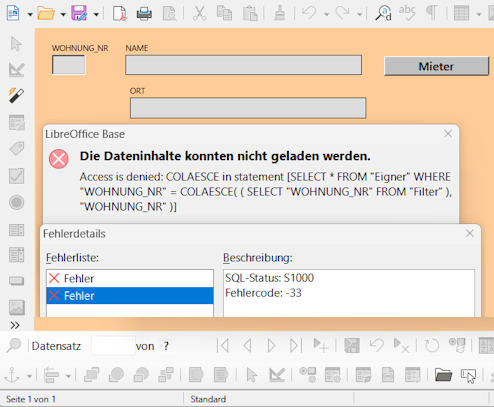Click the Redo arrow icon
This screenshot has width=494, height=407.
[342, 13]
